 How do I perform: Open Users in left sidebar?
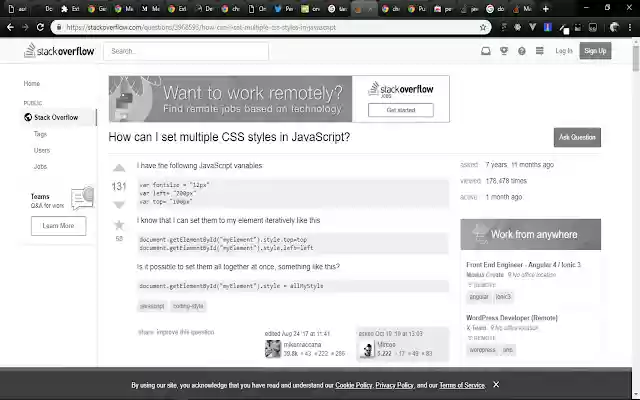pos(42,150)
